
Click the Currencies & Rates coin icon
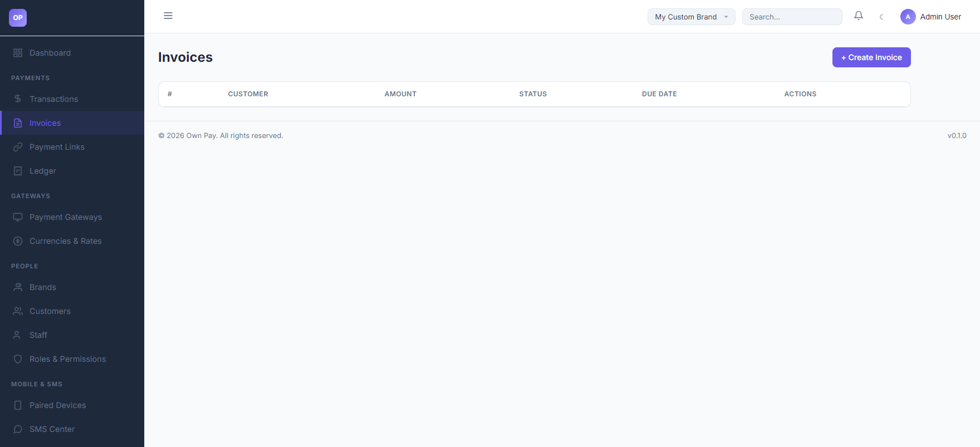click(x=18, y=241)
